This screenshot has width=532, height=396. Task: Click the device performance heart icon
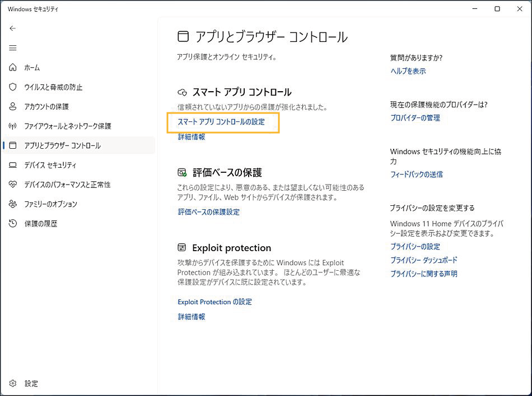(x=13, y=185)
